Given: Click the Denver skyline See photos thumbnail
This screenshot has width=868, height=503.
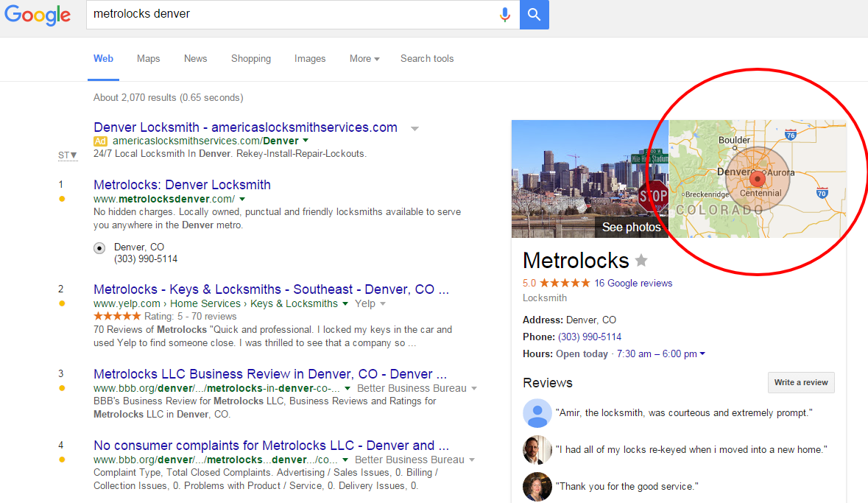Looking at the screenshot, I should click(x=590, y=179).
